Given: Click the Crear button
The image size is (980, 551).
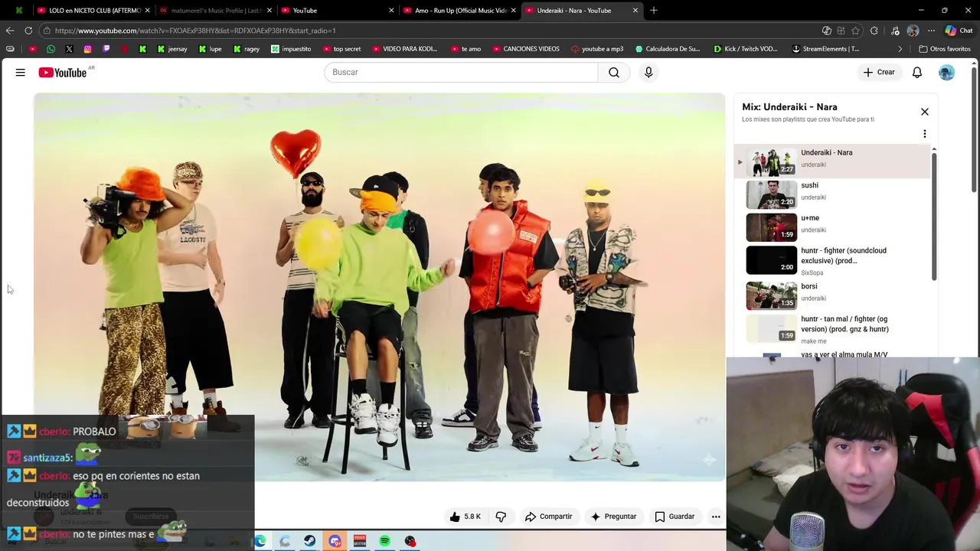Looking at the screenshot, I should coord(879,72).
